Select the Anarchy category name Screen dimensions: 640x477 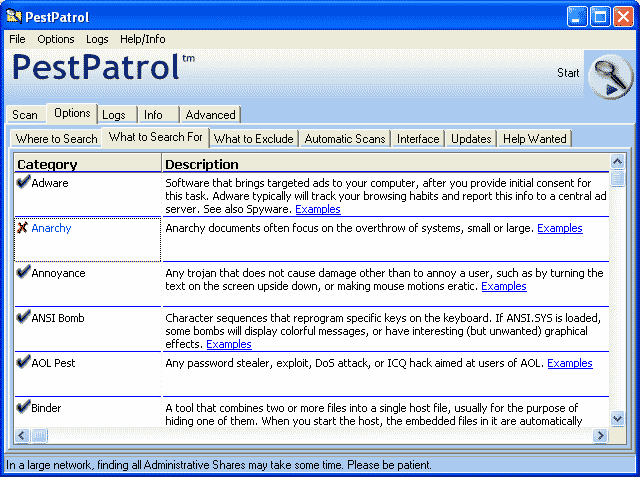pyautogui.click(x=51, y=228)
